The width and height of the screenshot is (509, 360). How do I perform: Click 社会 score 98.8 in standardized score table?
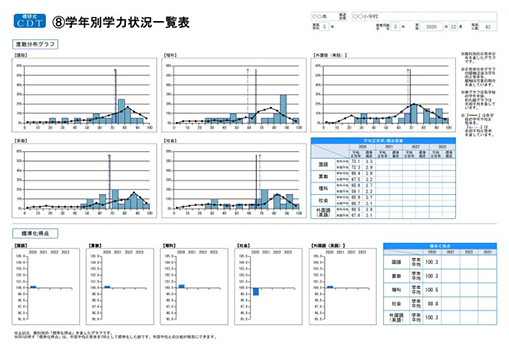coord(432,304)
